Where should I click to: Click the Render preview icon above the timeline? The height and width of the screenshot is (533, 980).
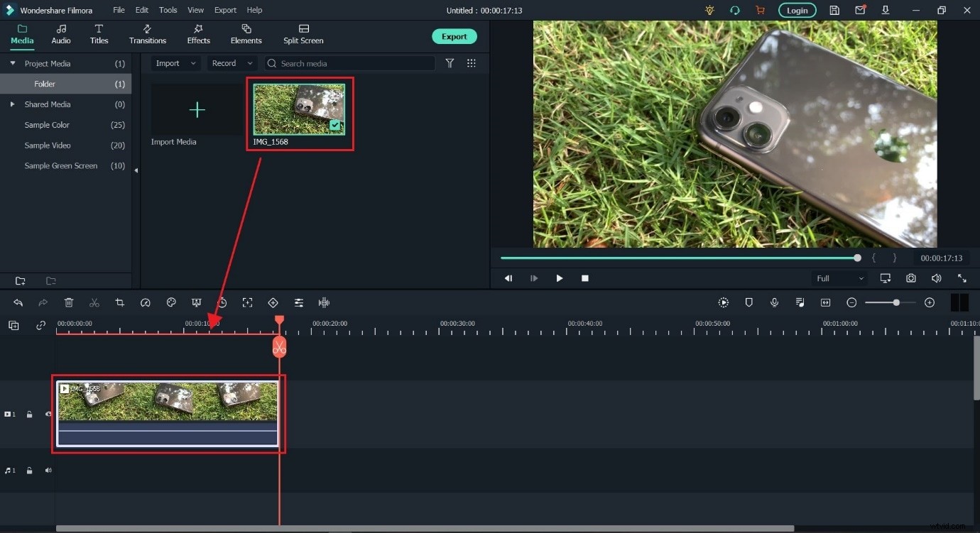click(x=723, y=302)
